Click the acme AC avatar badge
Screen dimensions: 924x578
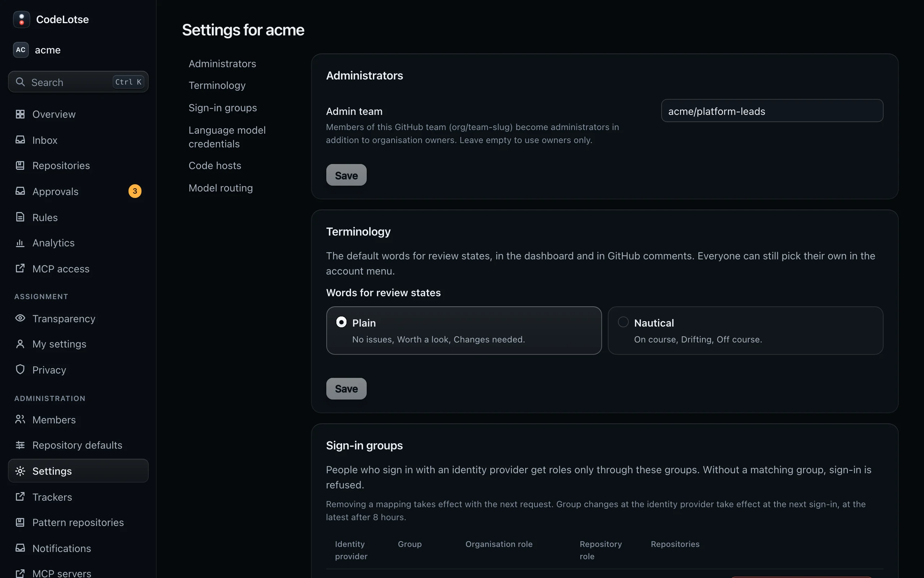[x=21, y=50]
